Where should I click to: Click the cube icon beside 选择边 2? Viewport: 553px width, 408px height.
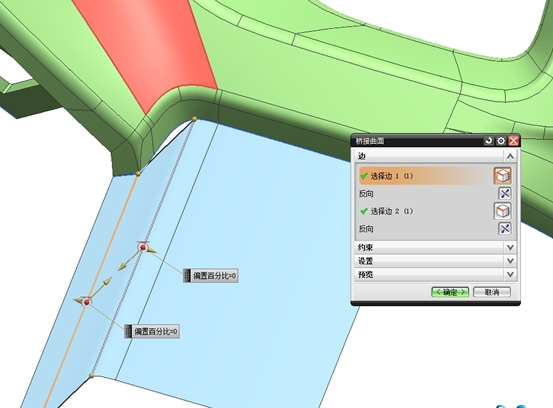502,211
